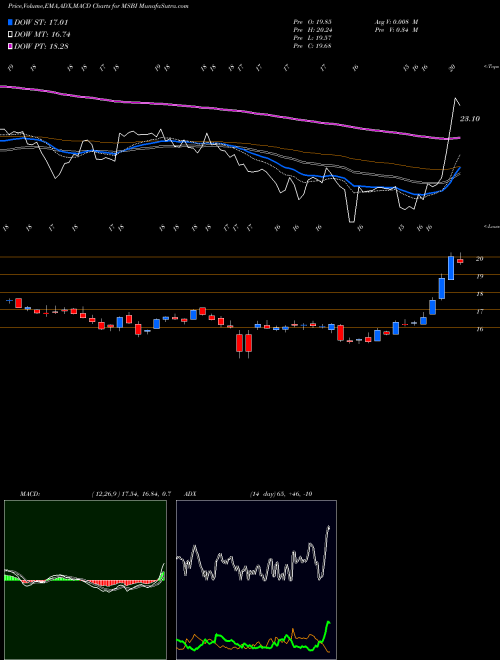Click the 23.10 price label near the spike
Screen dimensions: 500x660
(x=470, y=119)
